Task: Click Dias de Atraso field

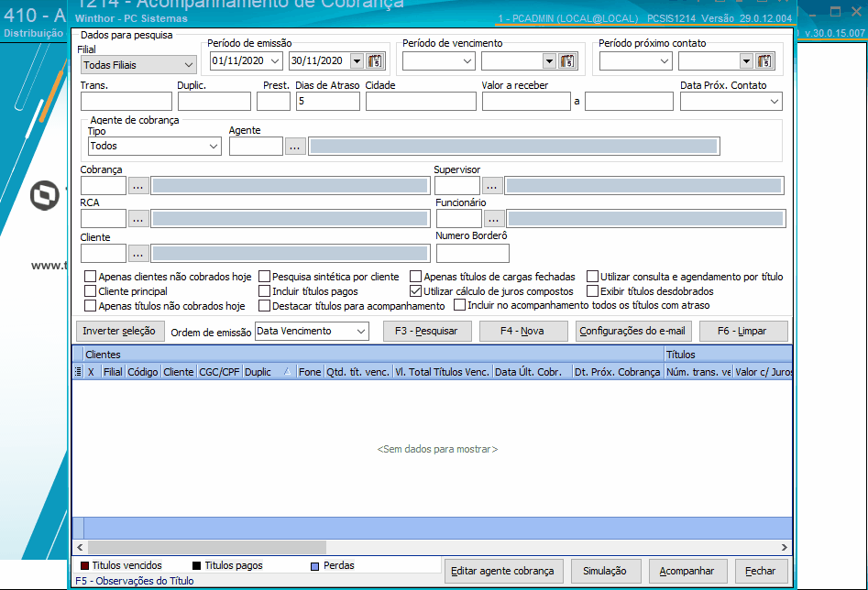Action: (328, 102)
